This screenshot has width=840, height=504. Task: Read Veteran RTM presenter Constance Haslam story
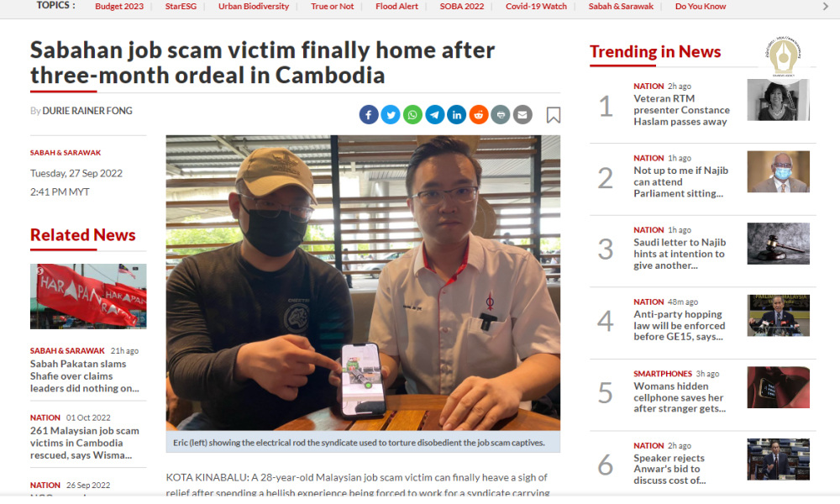point(681,110)
